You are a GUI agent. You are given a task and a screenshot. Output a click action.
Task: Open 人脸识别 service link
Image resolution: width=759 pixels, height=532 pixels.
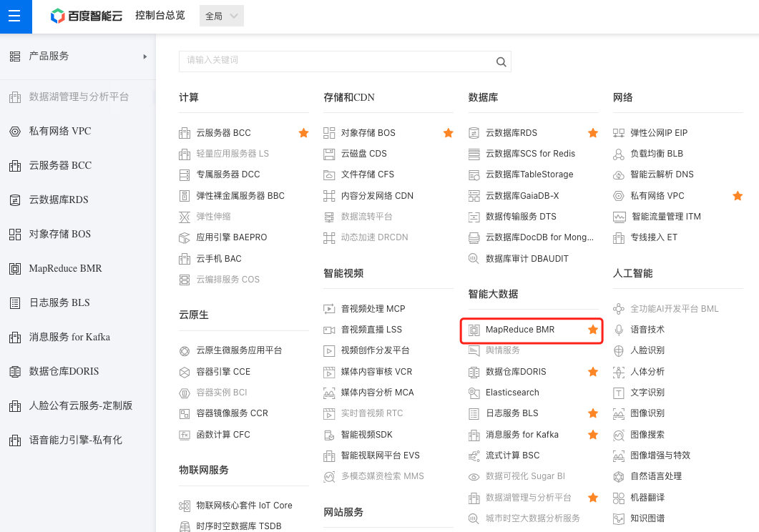coord(647,350)
